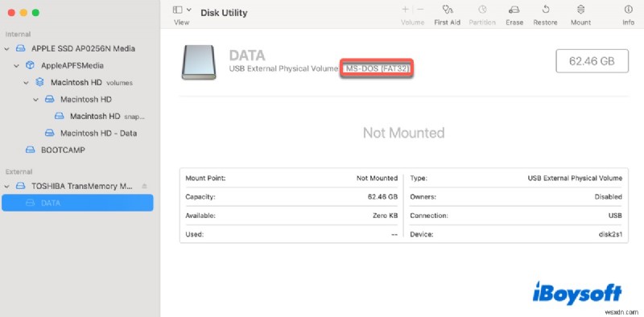The width and height of the screenshot is (644, 317).
Task: Open the View sidebar options icon
Action: tap(177, 10)
